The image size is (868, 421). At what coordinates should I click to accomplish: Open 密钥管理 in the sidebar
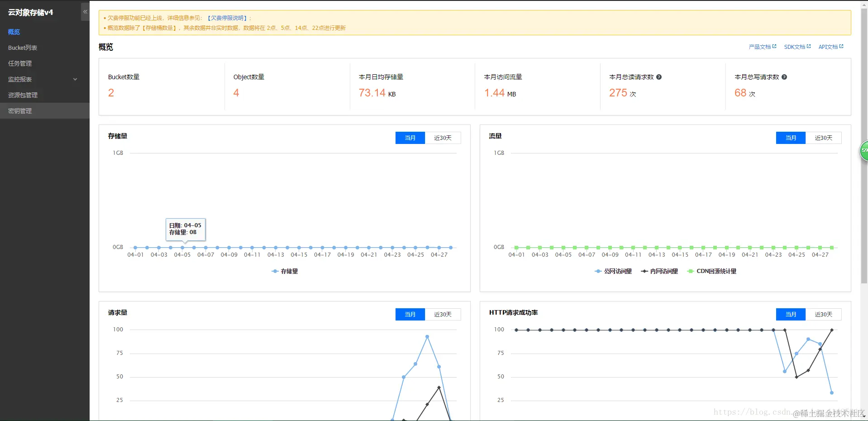coord(45,111)
